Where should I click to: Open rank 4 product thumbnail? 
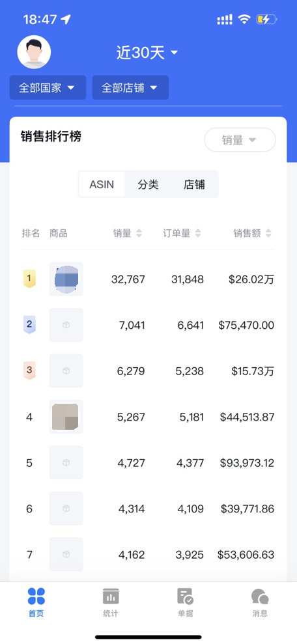66,417
